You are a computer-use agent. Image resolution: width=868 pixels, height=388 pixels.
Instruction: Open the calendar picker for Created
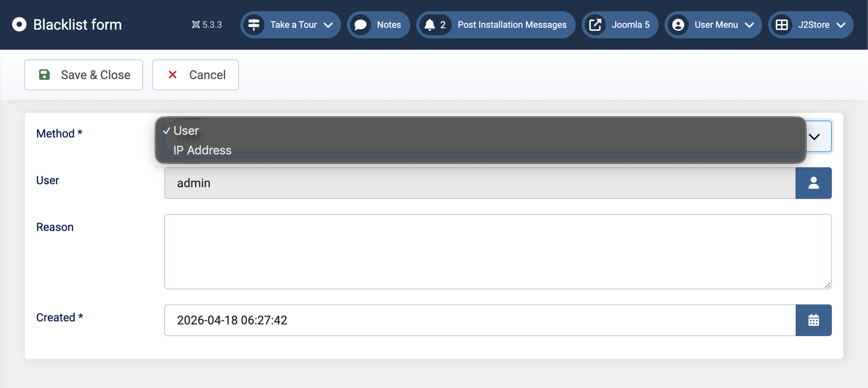(x=813, y=320)
